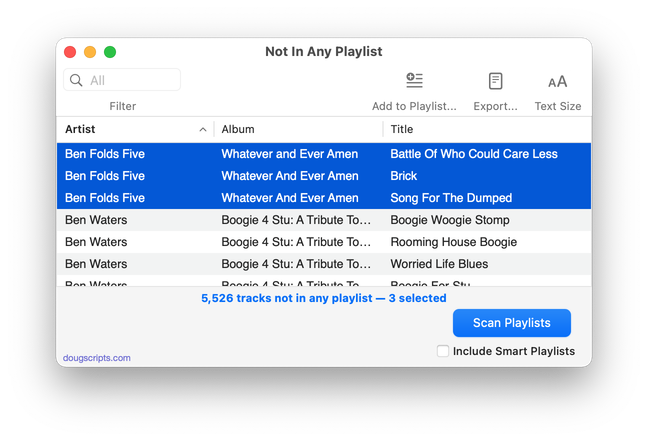Click the Add to Playlist toolbar icon

tap(414, 81)
